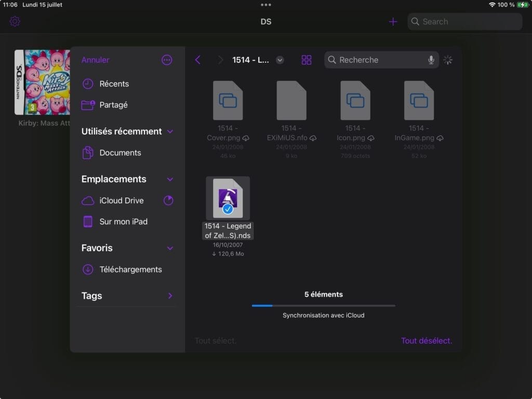The image size is (532, 399).
Task: Tap the microphone icon in the Recherche field
Action: point(431,60)
